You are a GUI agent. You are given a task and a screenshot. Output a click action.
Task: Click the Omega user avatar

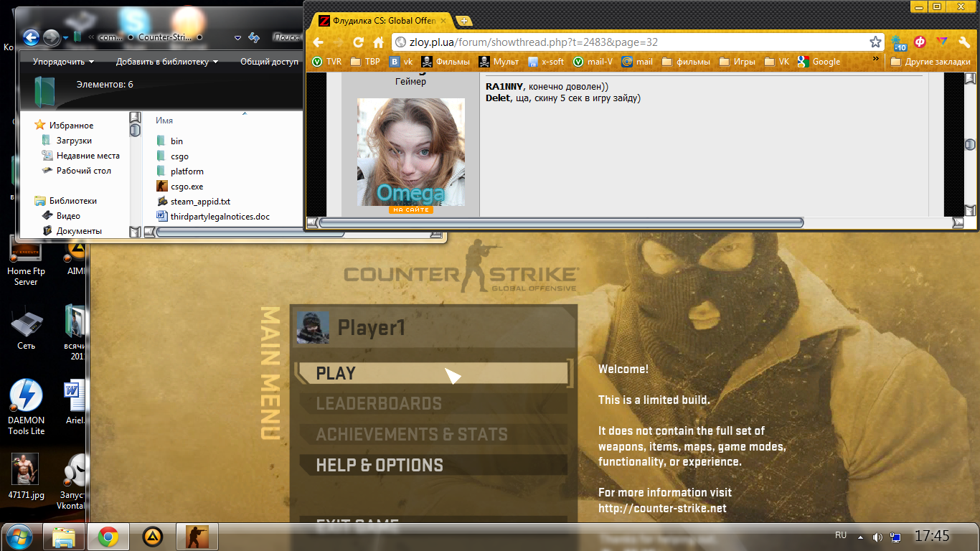(x=411, y=152)
